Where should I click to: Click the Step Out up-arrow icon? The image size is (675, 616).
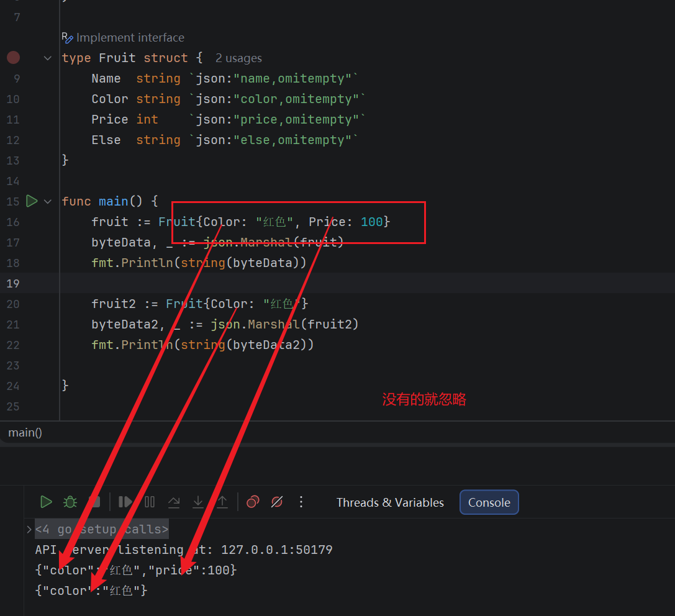coord(222,502)
